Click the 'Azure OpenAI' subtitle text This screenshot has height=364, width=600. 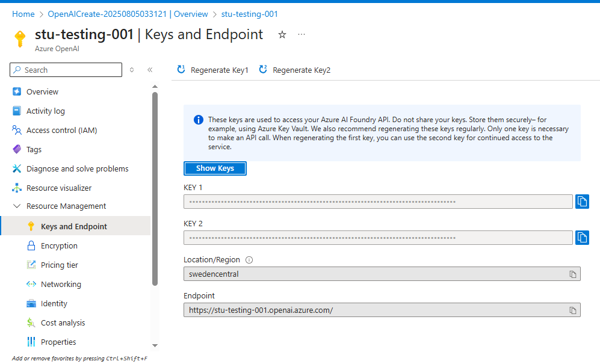[57, 49]
